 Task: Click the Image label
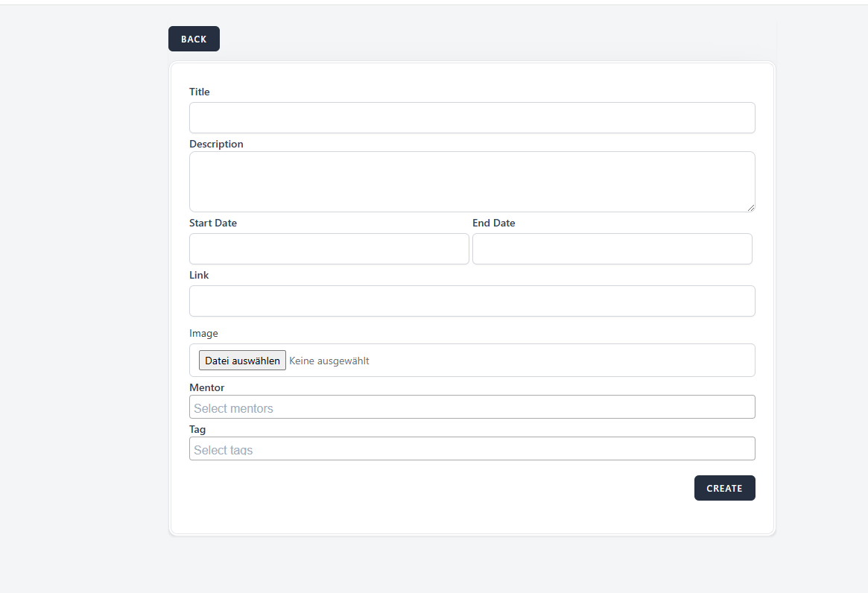click(x=203, y=333)
